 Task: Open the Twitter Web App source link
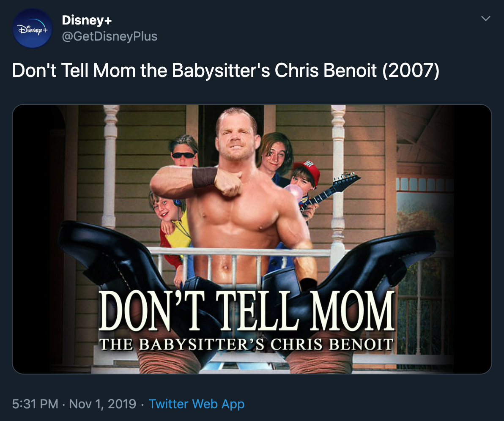pyautogui.click(x=197, y=404)
